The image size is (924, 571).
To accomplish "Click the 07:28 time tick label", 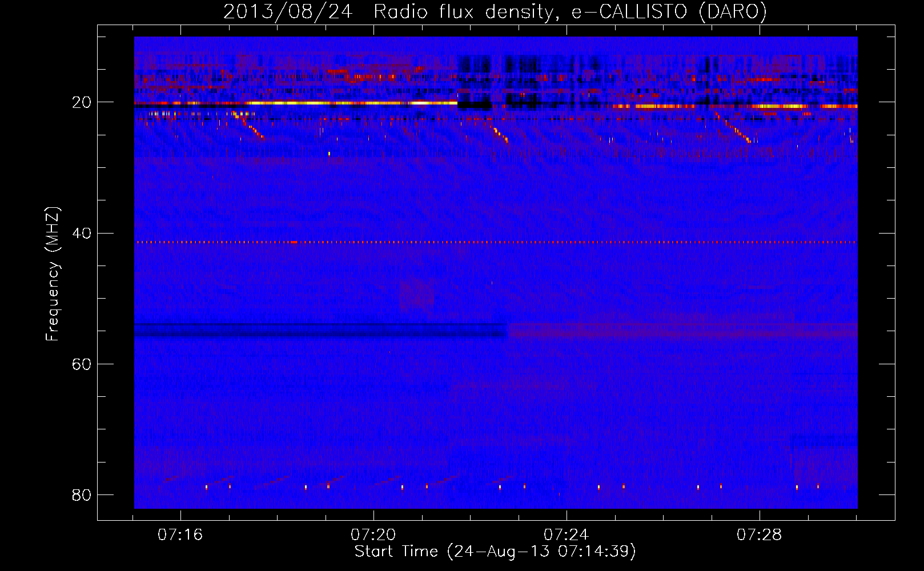I will tap(760, 535).
